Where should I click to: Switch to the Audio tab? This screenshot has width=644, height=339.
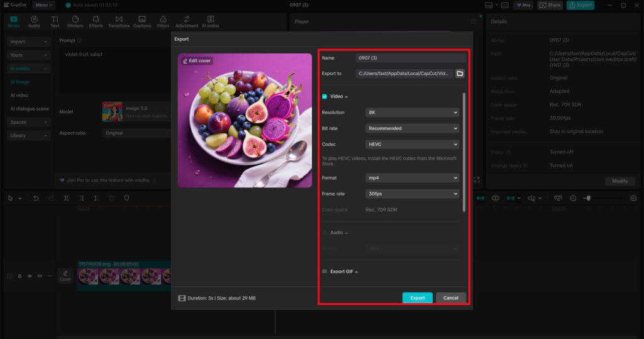[x=34, y=22]
